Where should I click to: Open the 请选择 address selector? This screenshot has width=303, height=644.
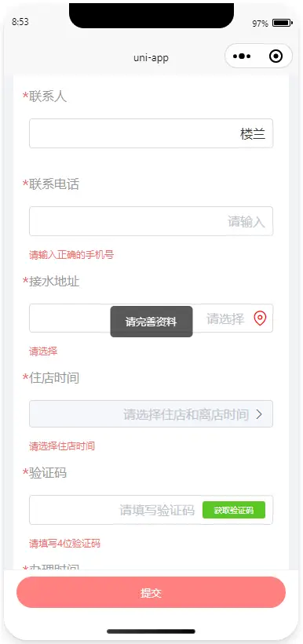(x=151, y=318)
